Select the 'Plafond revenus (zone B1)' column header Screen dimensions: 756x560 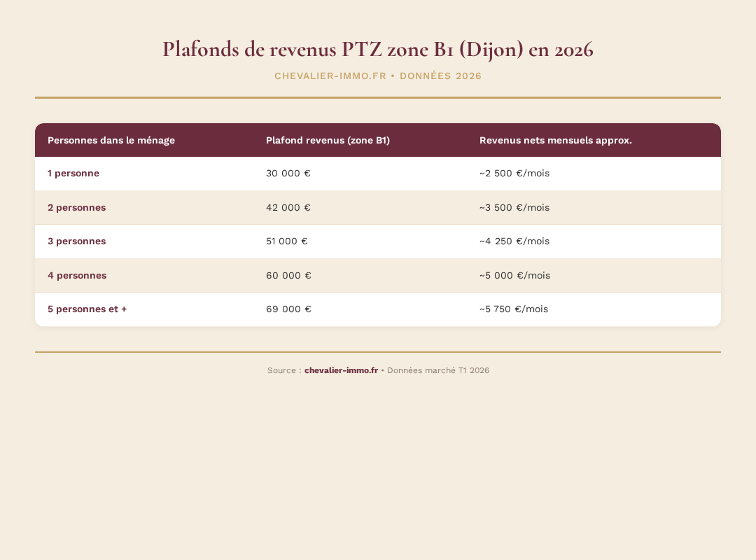328,140
